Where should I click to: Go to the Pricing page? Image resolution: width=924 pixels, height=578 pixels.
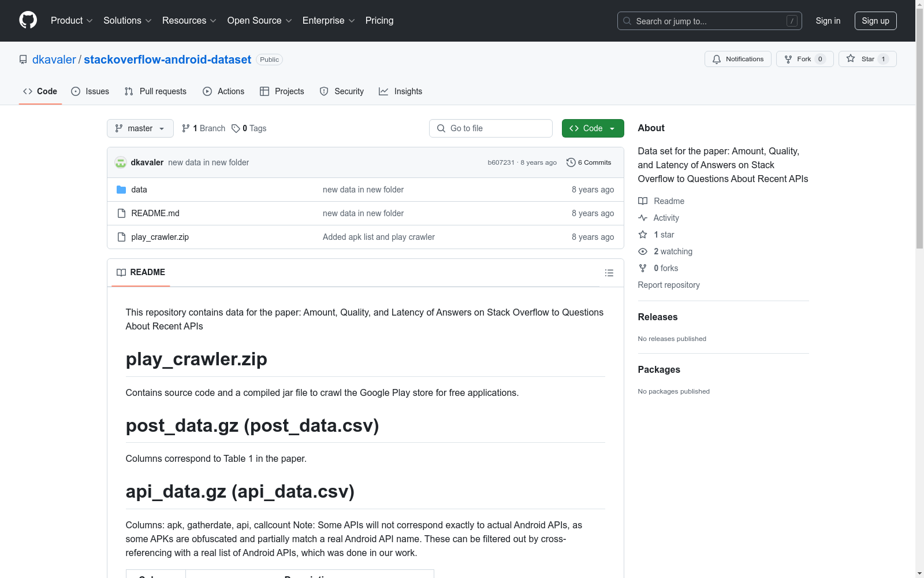379,21
